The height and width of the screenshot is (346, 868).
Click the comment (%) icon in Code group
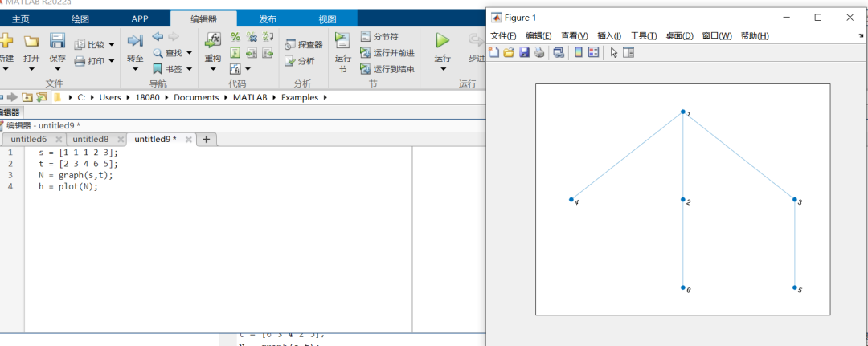pyautogui.click(x=235, y=37)
